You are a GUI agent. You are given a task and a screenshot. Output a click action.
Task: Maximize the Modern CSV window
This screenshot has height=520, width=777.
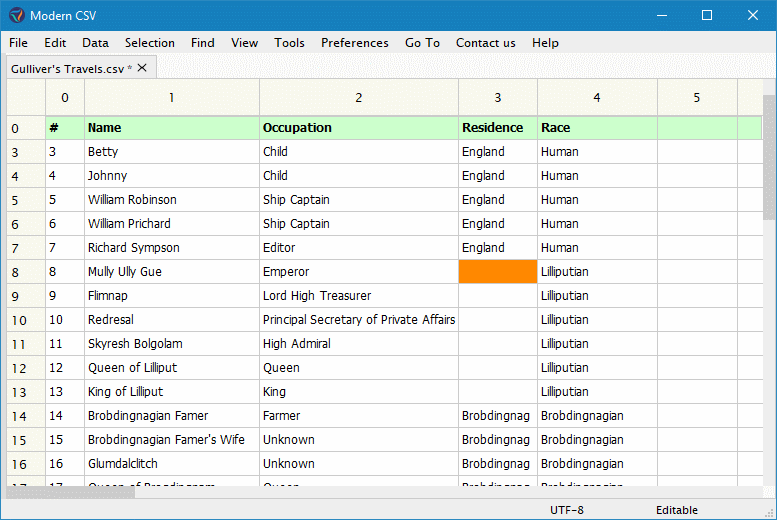(707, 15)
